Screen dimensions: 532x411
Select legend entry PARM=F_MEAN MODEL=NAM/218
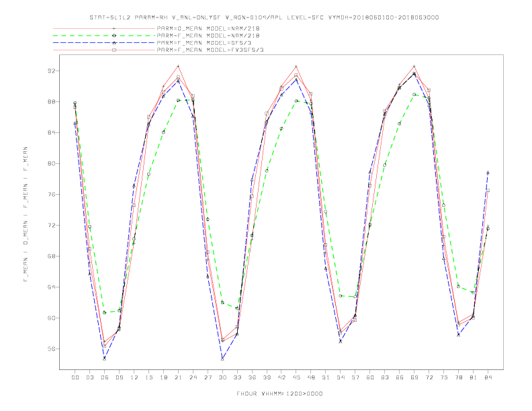tap(208, 36)
